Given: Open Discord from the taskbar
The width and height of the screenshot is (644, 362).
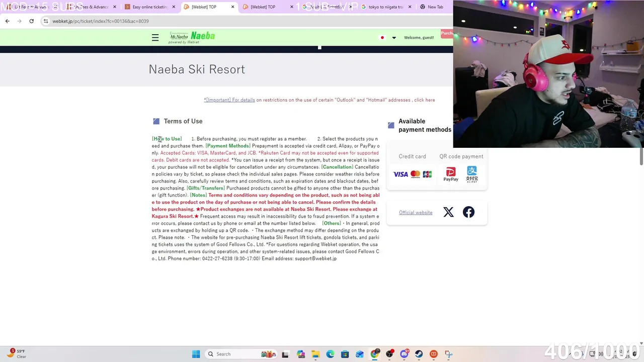Looking at the screenshot, I should [x=404, y=354].
